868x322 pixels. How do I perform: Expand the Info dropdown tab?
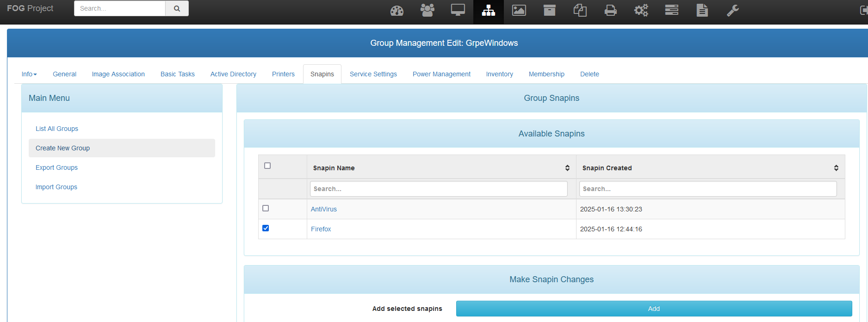point(29,74)
